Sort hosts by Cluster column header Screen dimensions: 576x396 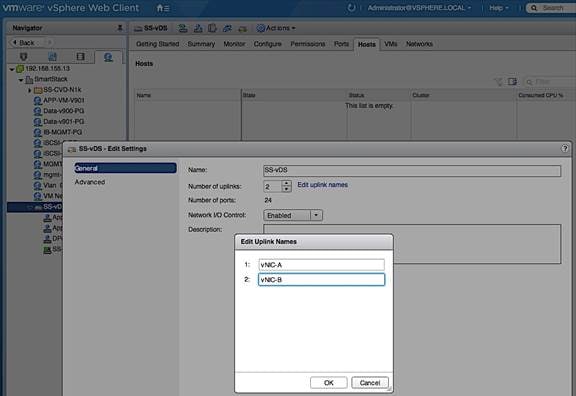pyautogui.click(x=463, y=95)
